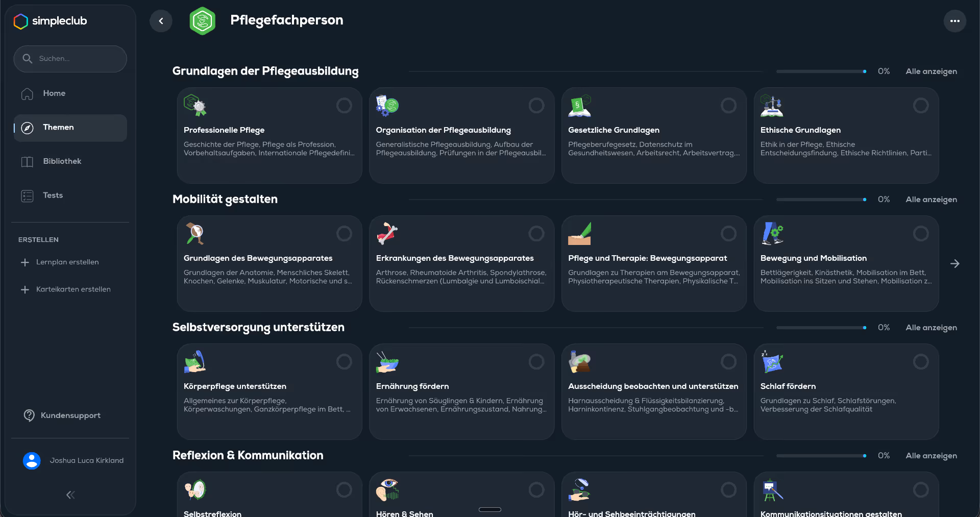
Task: Click the simpleclub logo
Action: (x=50, y=21)
